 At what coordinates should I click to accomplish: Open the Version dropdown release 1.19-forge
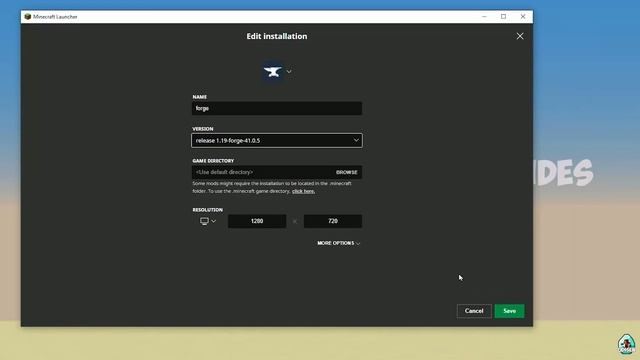click(x=277, y=140)
